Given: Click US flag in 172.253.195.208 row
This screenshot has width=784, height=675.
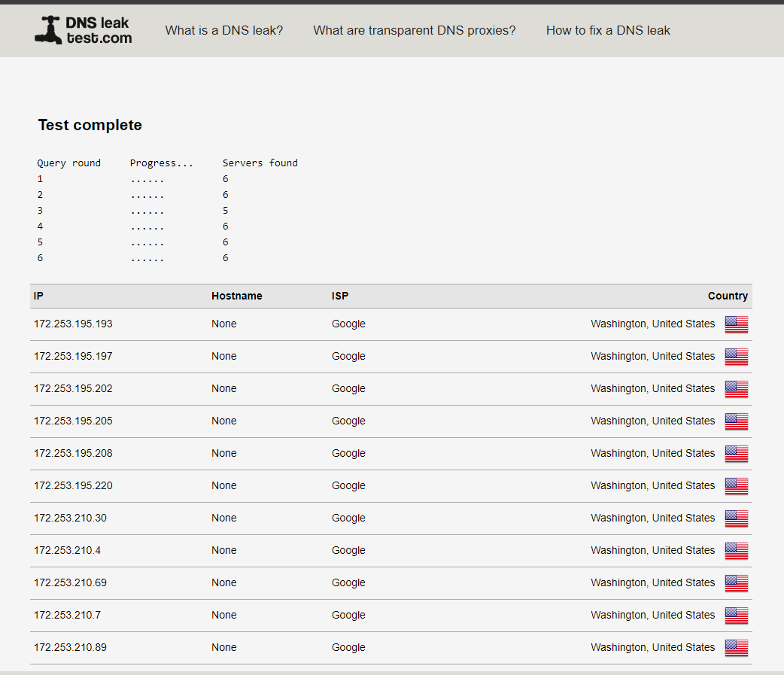Looking at the screenshot, I should pos(737,454).
